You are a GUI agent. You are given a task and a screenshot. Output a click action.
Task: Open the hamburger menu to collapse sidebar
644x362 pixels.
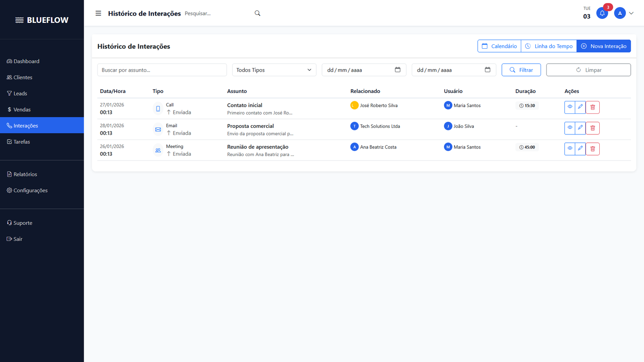(x=98, y=13)
